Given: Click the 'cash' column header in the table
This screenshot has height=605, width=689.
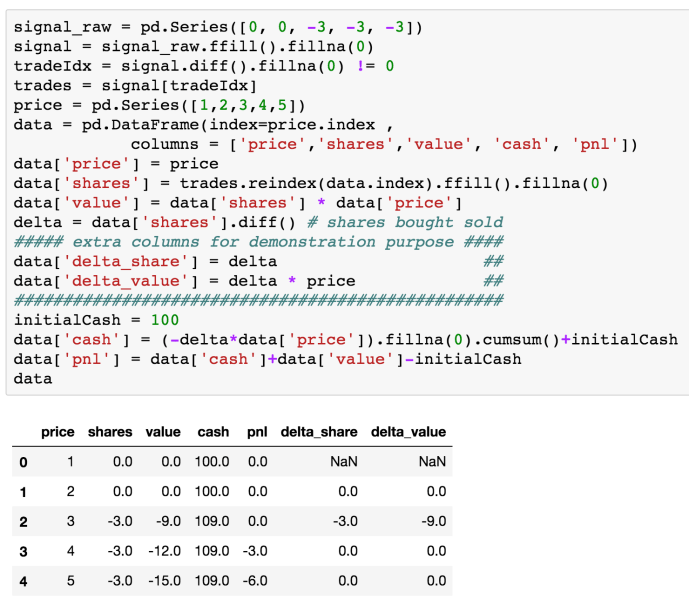Looking at the screenshot, I should (214, 432).
